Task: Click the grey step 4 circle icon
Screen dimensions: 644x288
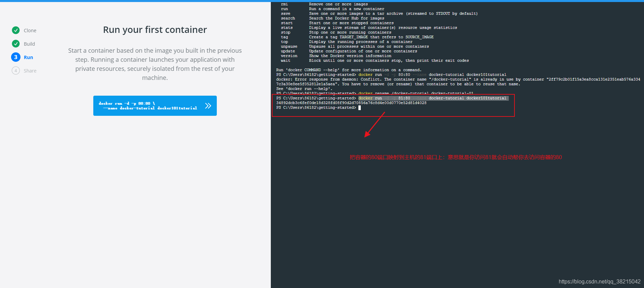Action: click(16, 70)
